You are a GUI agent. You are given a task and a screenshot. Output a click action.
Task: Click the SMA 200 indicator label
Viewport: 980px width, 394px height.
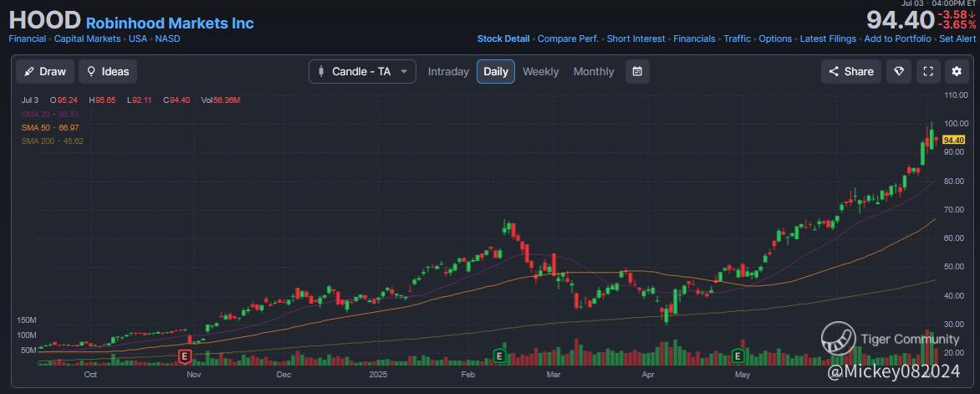click(52, 141)
